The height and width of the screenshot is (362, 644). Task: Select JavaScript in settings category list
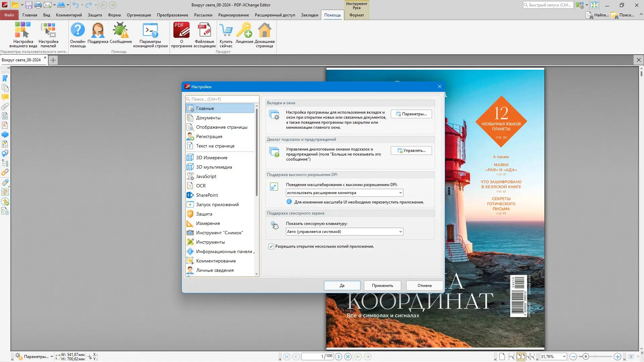[x=206, y=176]
